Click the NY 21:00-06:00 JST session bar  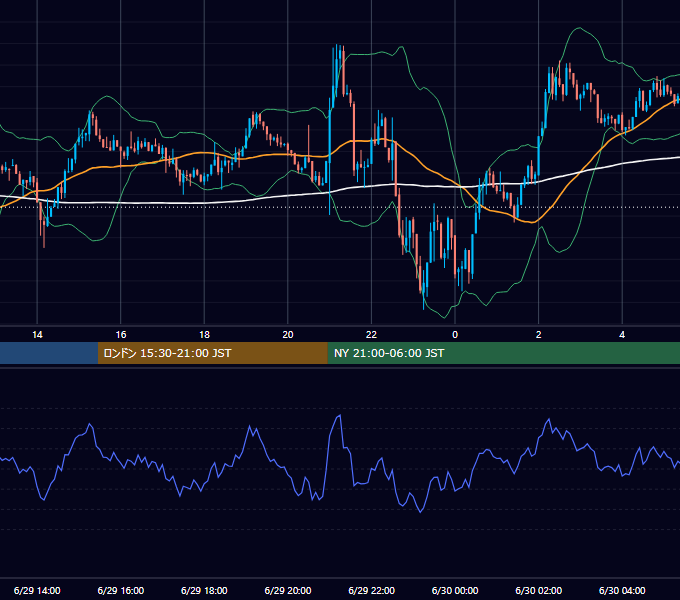(x=503, y=353)
